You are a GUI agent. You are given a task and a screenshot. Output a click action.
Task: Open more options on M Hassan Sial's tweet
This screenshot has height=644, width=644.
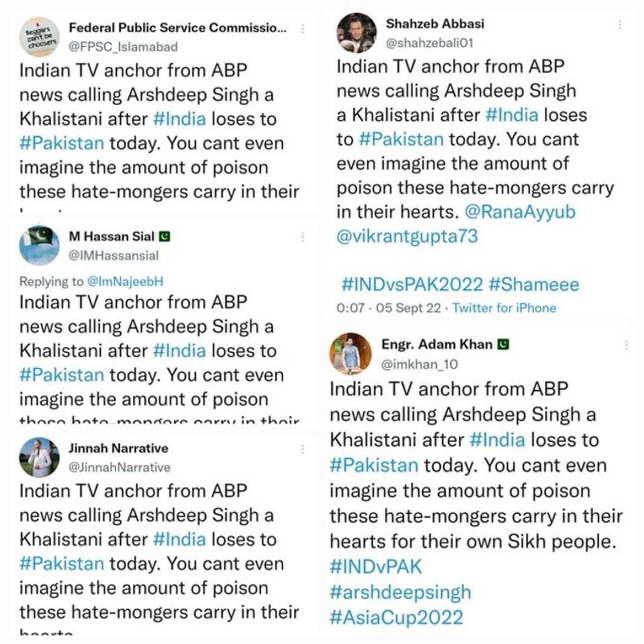coord(303,237)
